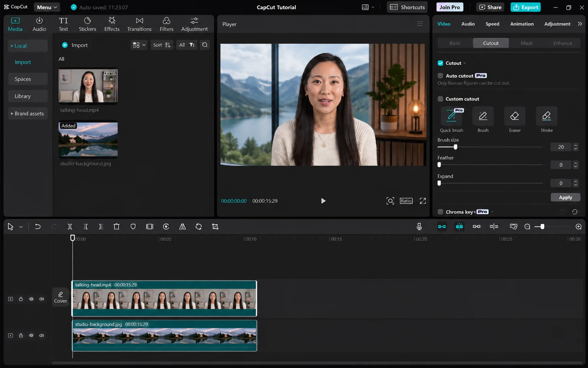Expand Brand assets section

click(x=27, y=114)
